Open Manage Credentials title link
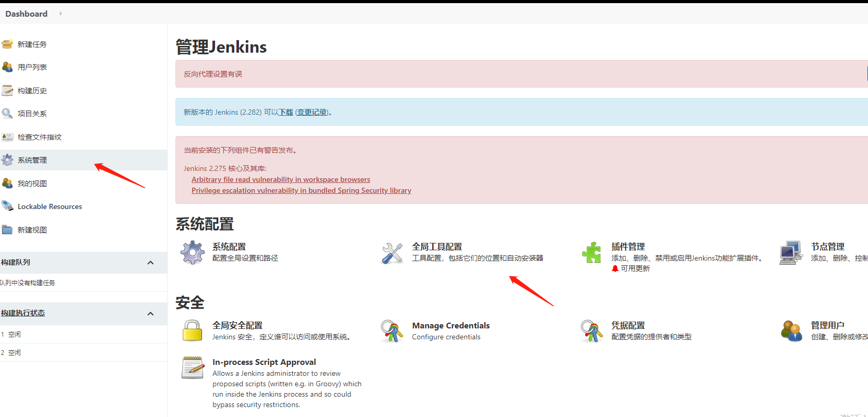 451,325
